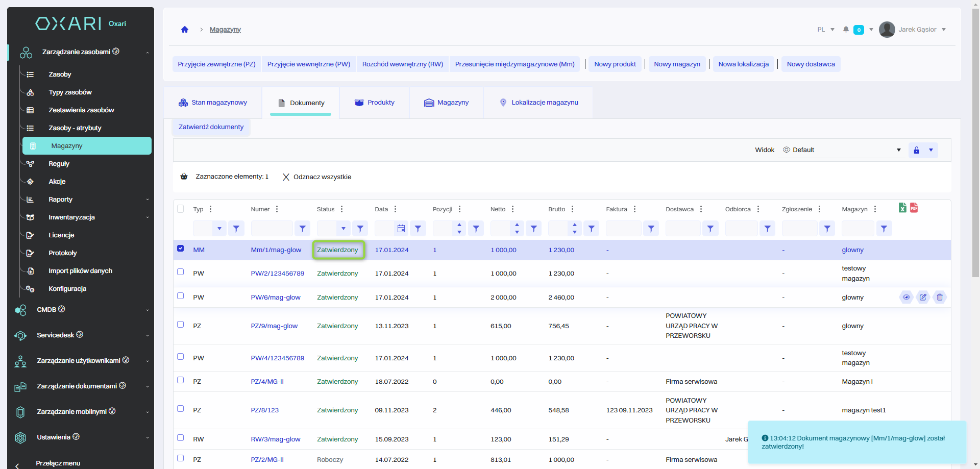Open calendar picker in Data filter
This screenshot has width=980, height=469.
point(401,229)
